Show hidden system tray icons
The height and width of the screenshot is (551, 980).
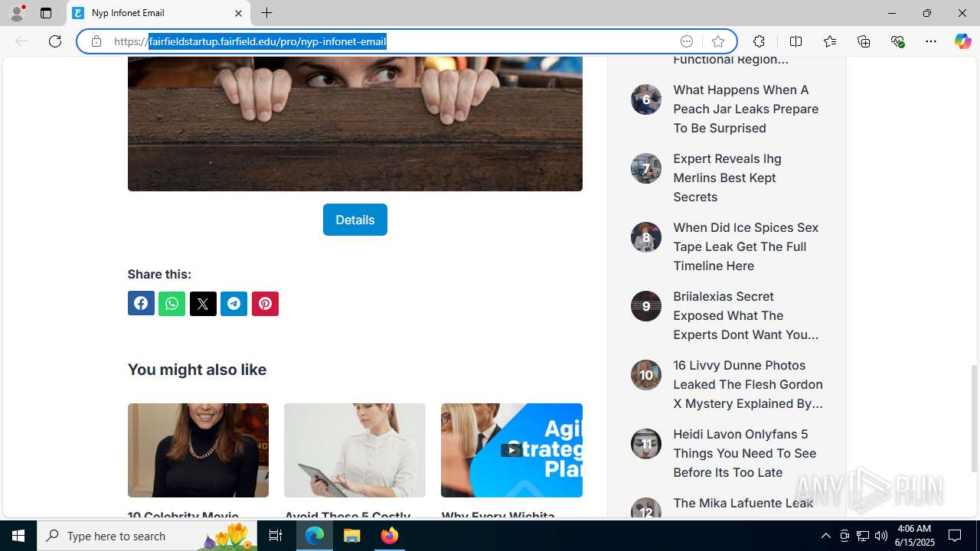[825, 536]
